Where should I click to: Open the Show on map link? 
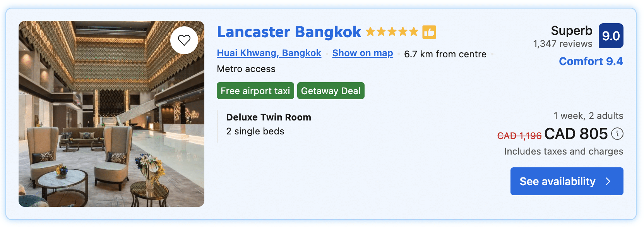[x=363, y=53]
